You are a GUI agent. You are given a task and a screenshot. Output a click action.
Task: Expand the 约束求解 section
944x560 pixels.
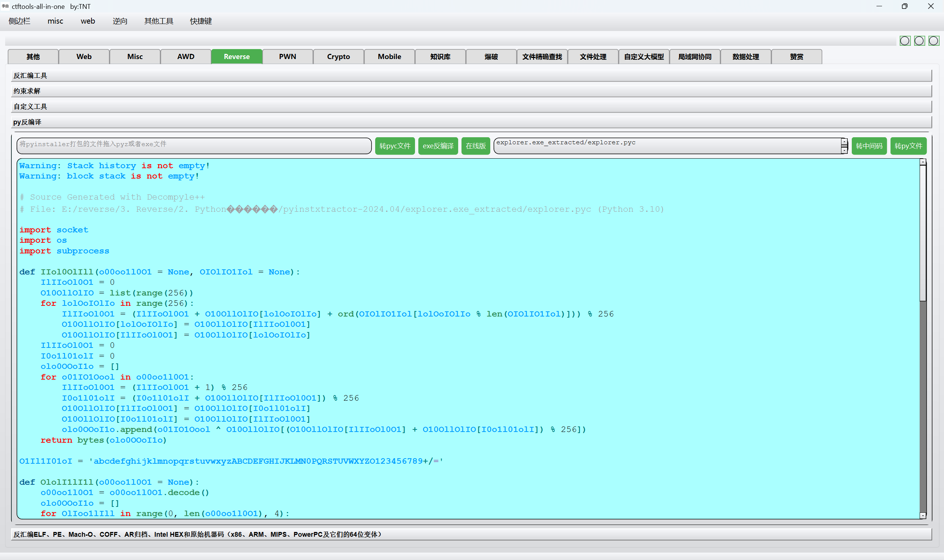(471, 91)
